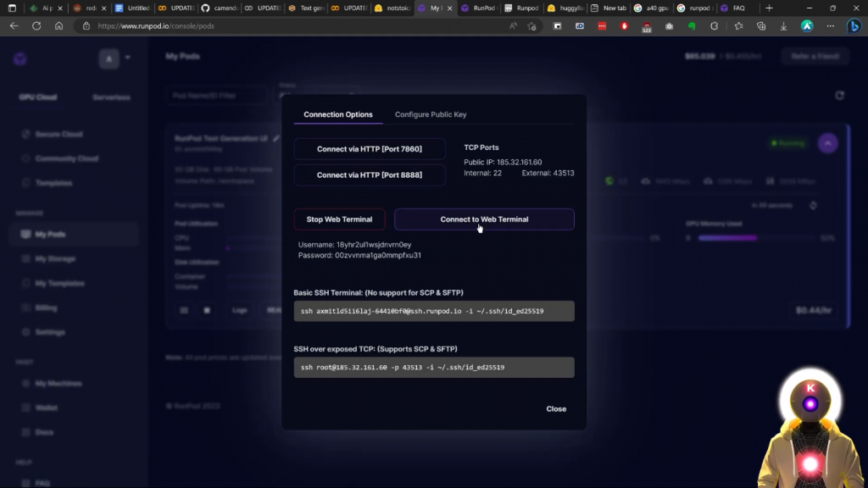
Task: Switch to the huggyllama browser tab
Action: (x=565, y=8)
